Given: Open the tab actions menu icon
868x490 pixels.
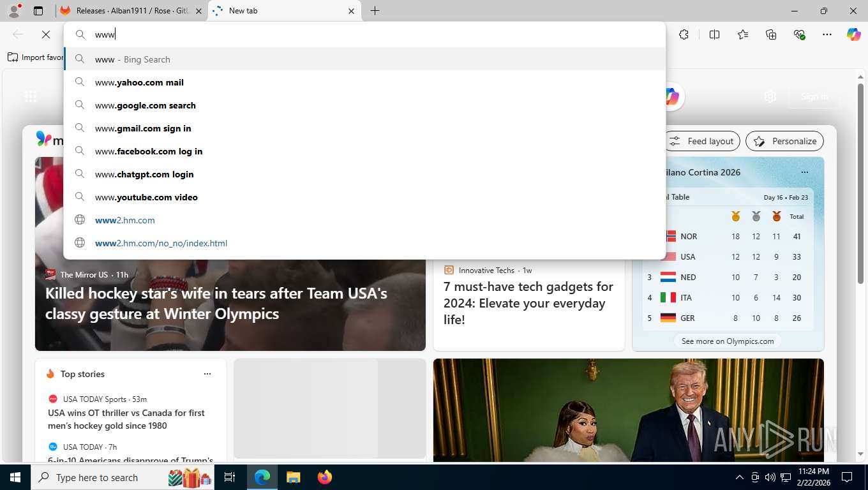Looking at the screenshot, I should point(38,11).
